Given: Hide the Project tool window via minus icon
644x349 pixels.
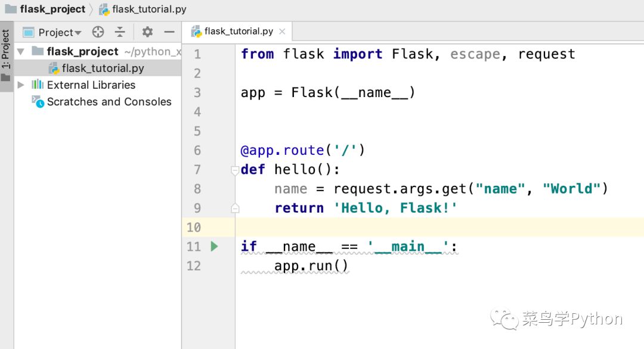Looking at the screenshot, I should (169, 32).
